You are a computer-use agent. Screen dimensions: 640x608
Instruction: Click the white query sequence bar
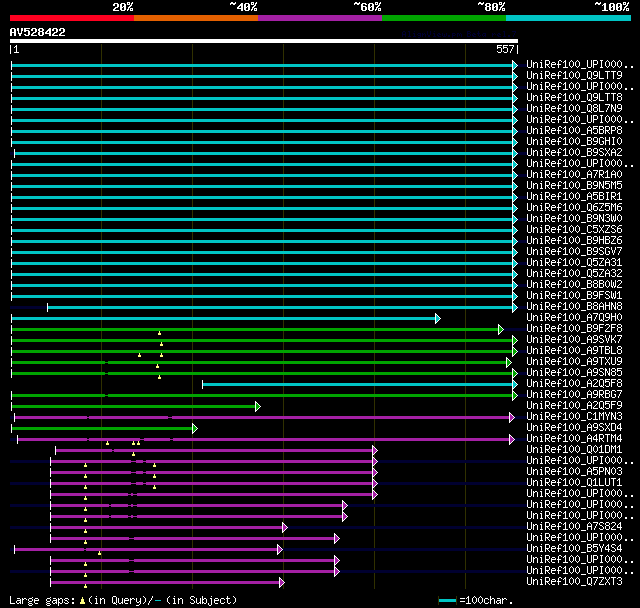[264, 41]
